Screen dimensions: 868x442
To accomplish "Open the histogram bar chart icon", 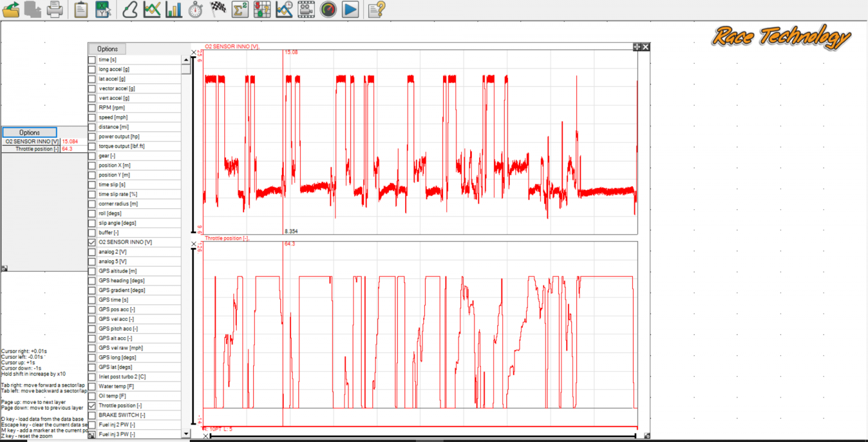I will [174, 9].
